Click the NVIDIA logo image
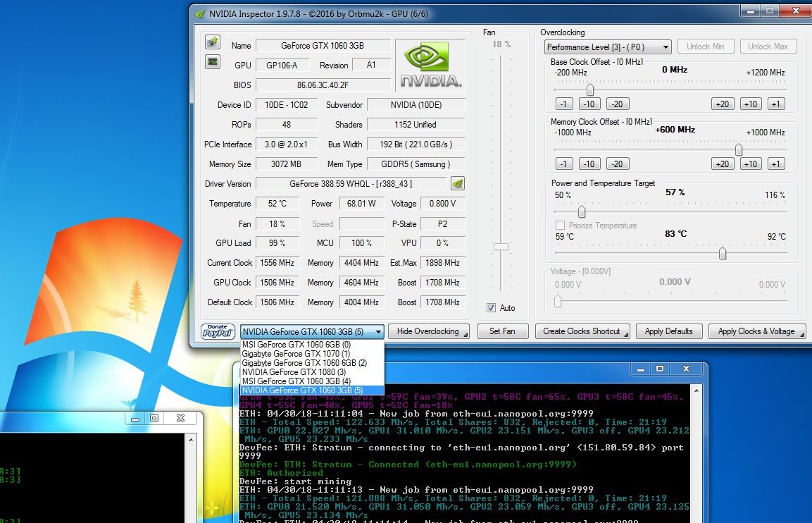 pos(430,65)
